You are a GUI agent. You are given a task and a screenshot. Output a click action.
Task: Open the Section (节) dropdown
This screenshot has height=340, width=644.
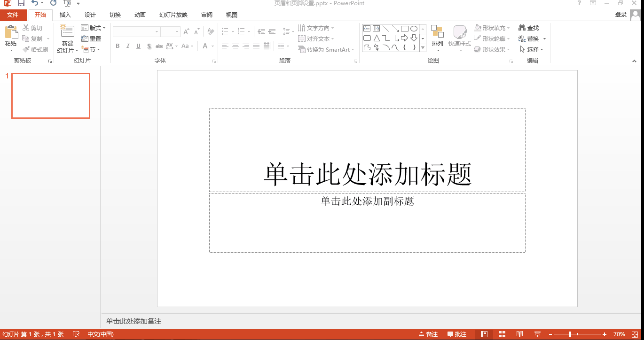point(90,49)
